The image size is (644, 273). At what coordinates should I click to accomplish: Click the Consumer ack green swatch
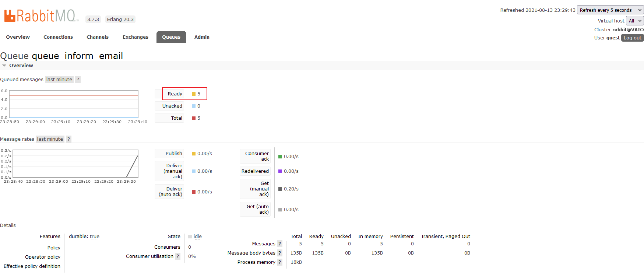click(280, 157)
